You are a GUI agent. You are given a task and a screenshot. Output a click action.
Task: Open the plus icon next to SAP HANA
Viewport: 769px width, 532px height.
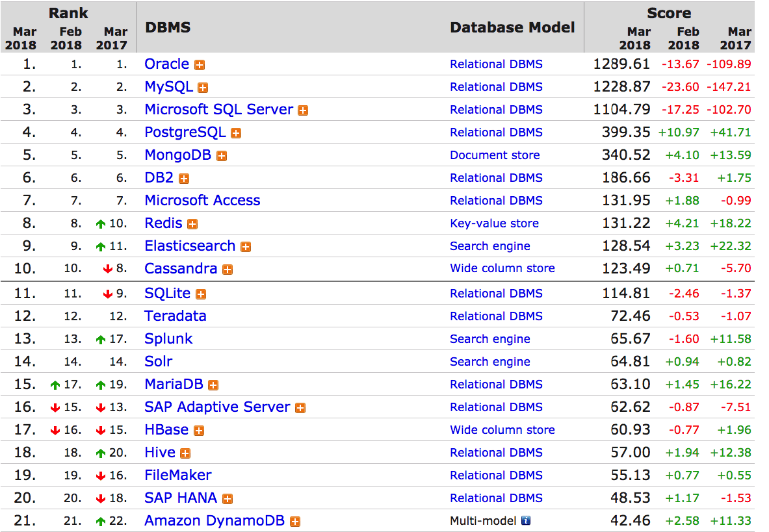tap(228, 499)
